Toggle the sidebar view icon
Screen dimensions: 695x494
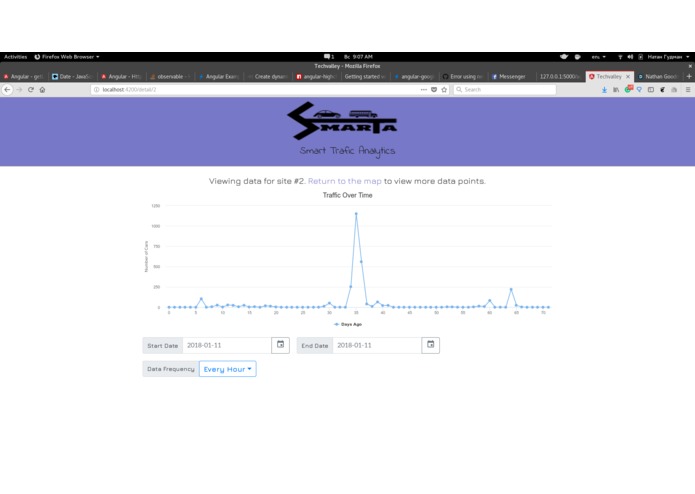click(x=651, y=89)
